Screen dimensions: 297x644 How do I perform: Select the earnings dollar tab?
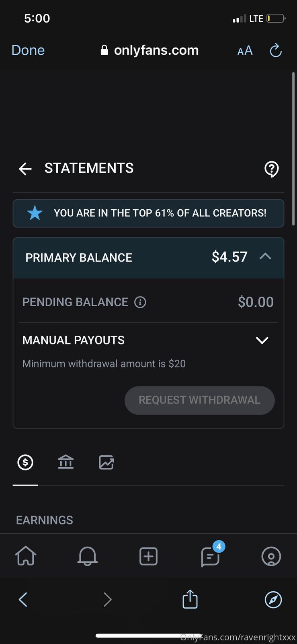(25, 462)
